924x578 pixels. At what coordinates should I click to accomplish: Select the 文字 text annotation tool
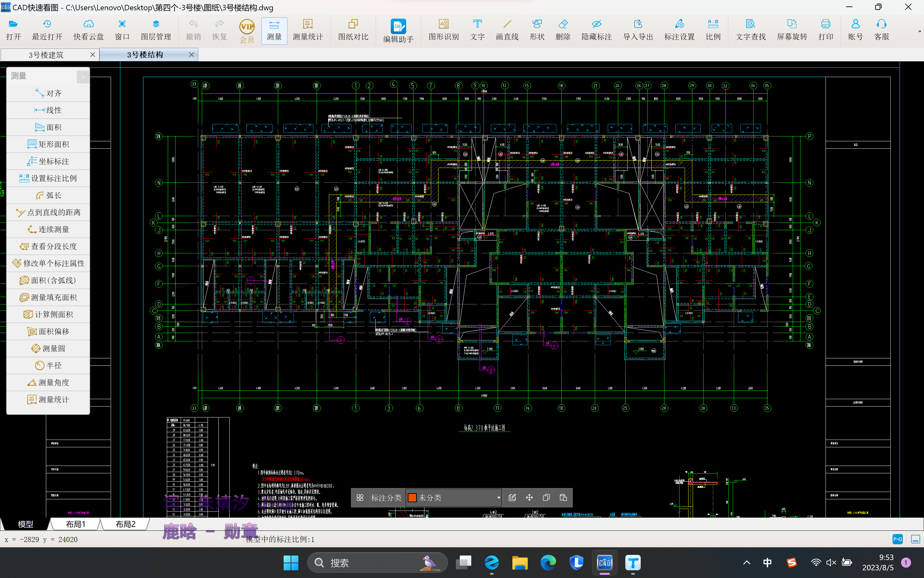pos(477,30)
